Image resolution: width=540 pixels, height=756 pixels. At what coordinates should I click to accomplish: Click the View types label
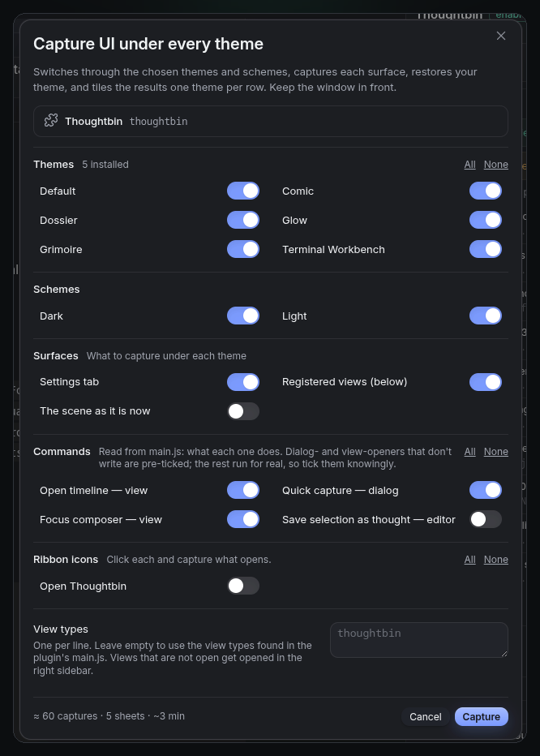click(x=61, y=629)
